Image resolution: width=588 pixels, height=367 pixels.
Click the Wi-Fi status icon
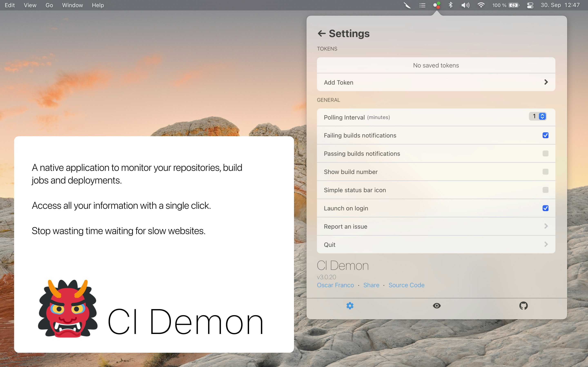pos(481,5)
